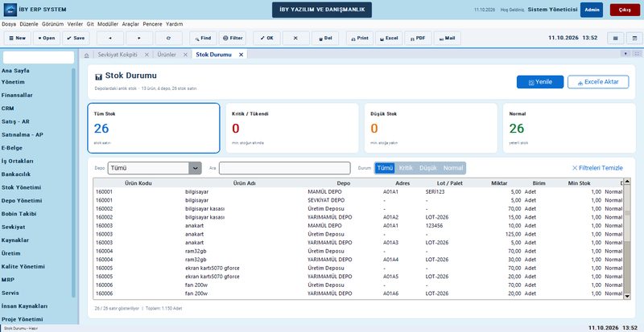Click İBY YAZILIM VE DANIŞMANLIK banner
Image resolution: width=644 pixels, height=332 pixels.
coord(322,10)
